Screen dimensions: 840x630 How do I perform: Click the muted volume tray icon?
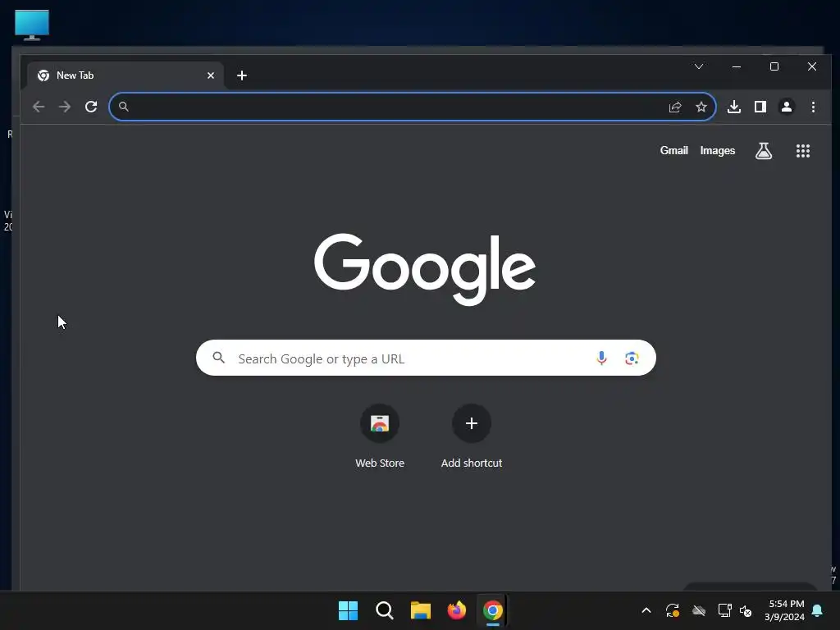pyautogui.click(x=745, y=610)
